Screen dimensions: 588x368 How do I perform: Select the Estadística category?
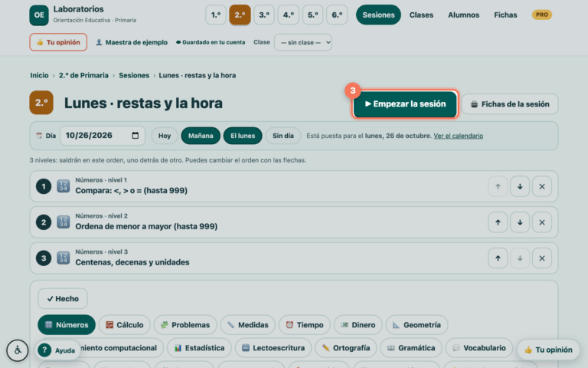click(x=200, y=348)
